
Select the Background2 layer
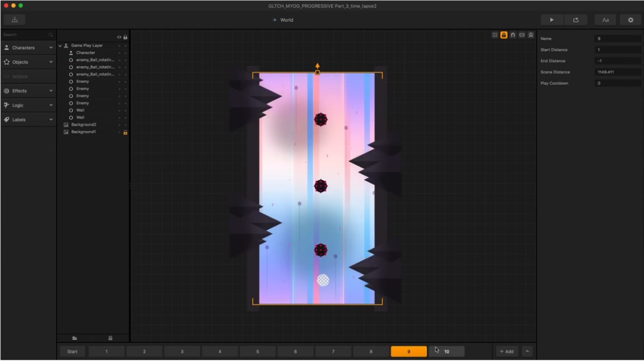[x=93, y=125]
